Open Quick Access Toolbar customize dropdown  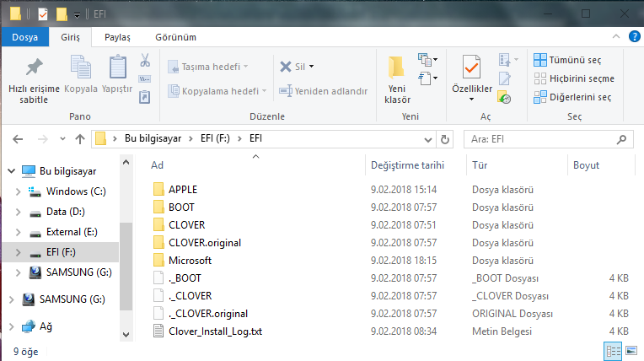coord(77,15)
